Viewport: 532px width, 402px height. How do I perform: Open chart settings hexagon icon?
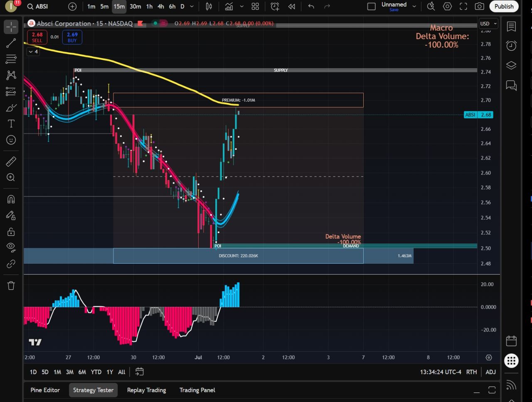tap(447, 6)
